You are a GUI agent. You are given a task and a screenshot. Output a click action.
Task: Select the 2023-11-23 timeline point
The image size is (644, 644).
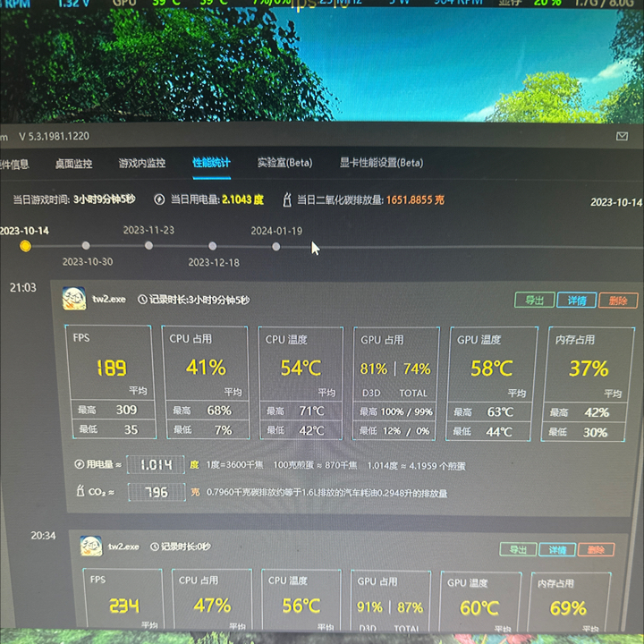(149, 246)
